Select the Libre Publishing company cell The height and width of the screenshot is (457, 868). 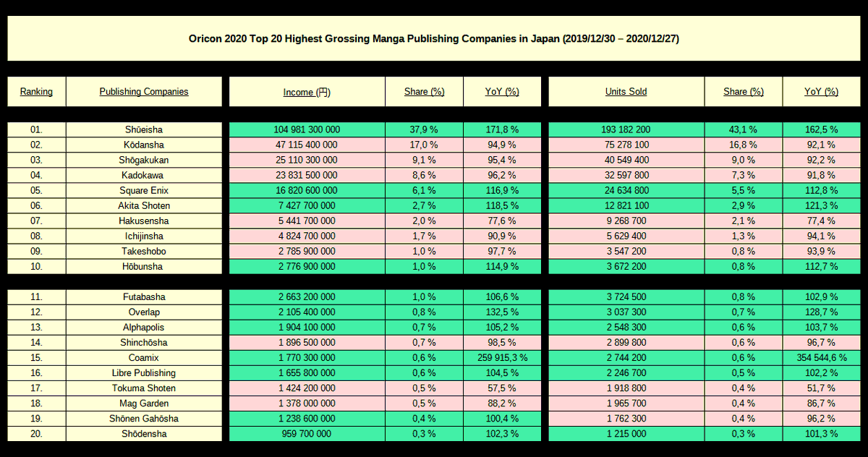pyautogui.click(x=144, y=373)
